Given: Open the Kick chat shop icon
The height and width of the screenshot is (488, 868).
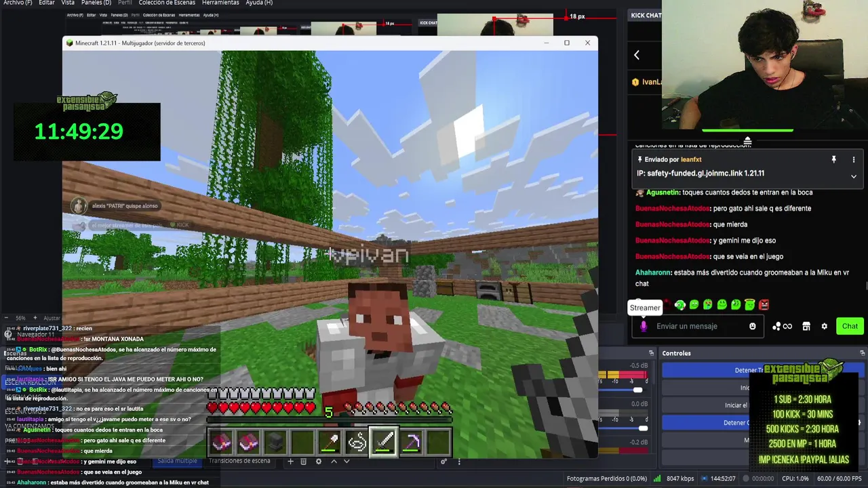Looking at the screenshot, I should click(x=806, y=326).
